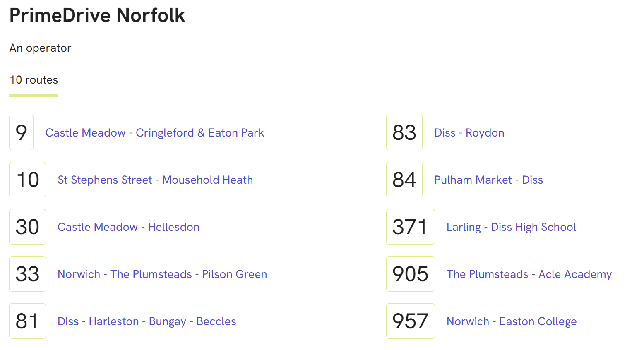Open Castle Meadow - Hellesdon route
644x350 pixels.
click(x=128, y=227)
